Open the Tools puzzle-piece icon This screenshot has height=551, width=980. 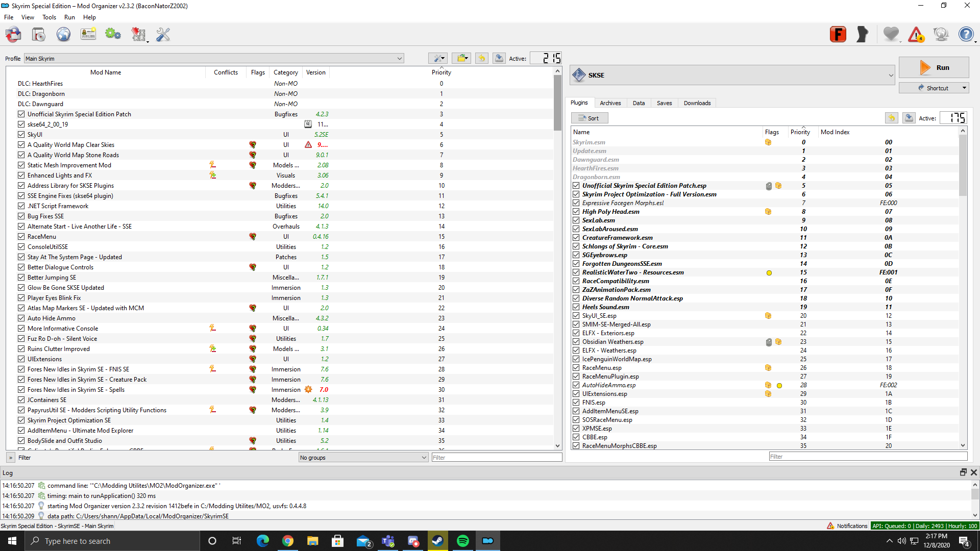click(x=138, y=35)
